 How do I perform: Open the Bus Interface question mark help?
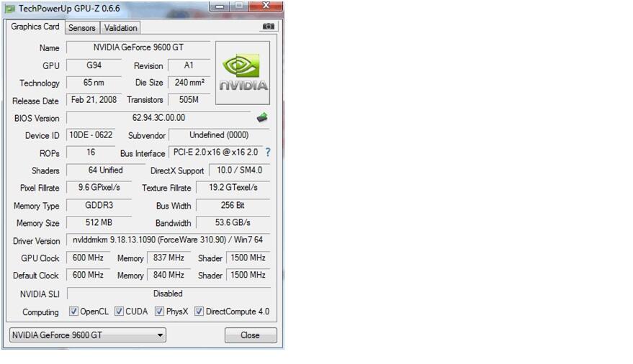[268, 153]
